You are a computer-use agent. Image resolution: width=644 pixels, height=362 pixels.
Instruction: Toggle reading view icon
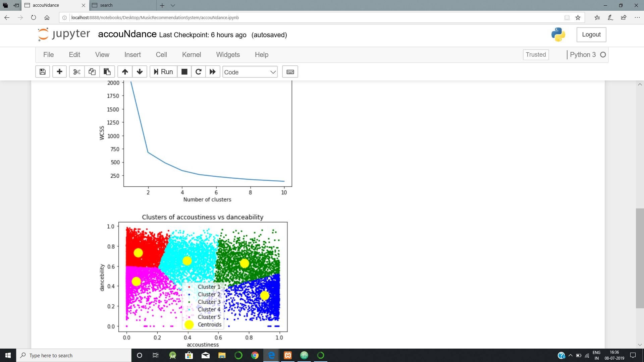pos(567,17)
